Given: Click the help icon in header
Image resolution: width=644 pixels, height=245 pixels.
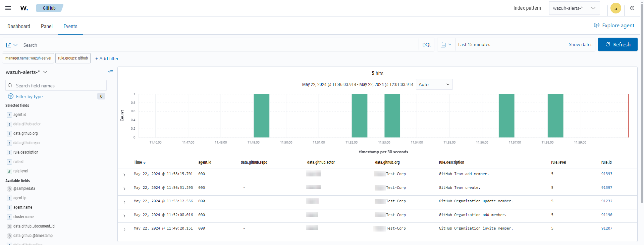Looking at the screenshot, I should click(632, 8).
